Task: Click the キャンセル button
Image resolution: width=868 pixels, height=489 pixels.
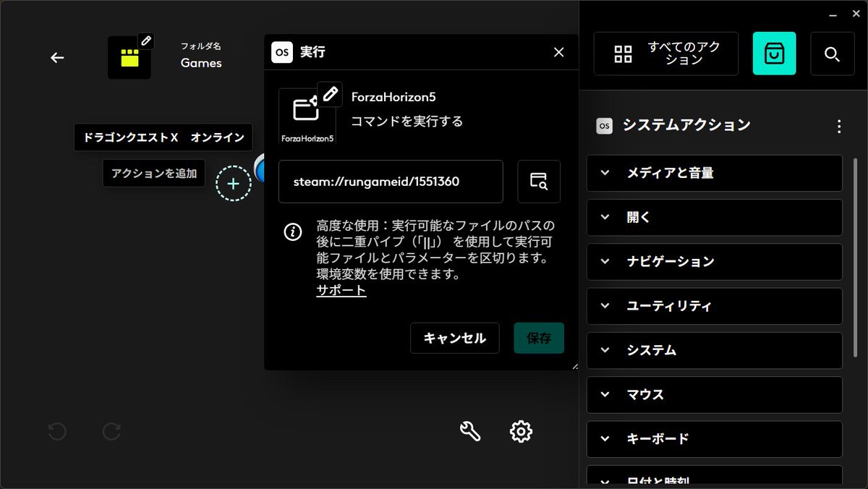Action: pyautogui.click(x=455, y=338)
